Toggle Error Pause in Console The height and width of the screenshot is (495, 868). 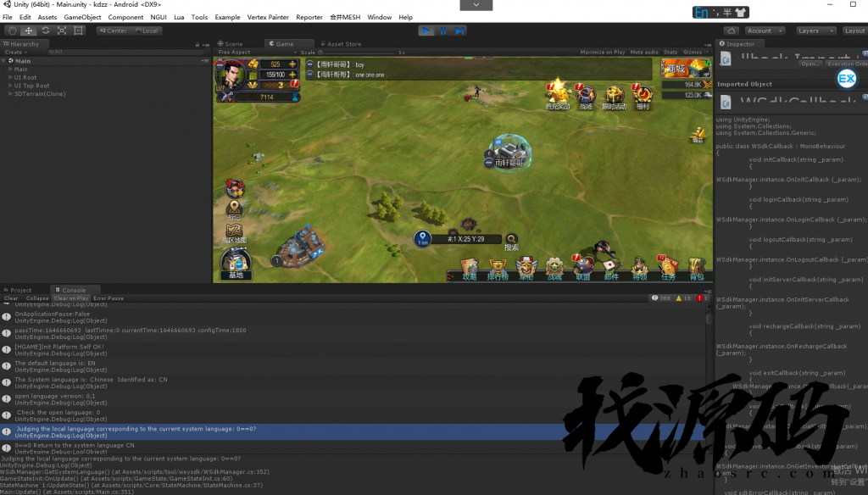click(x=108, y=298)
